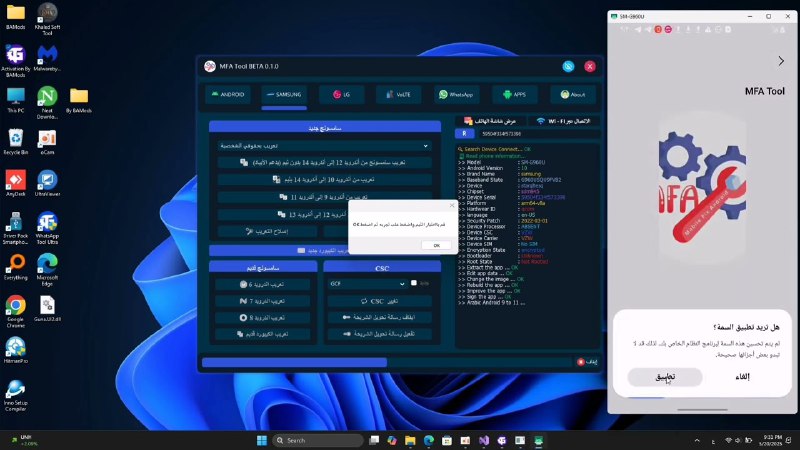
Task: Click Samsung Arabization Android 12 to 14 button
Action: tap(324, 162)
